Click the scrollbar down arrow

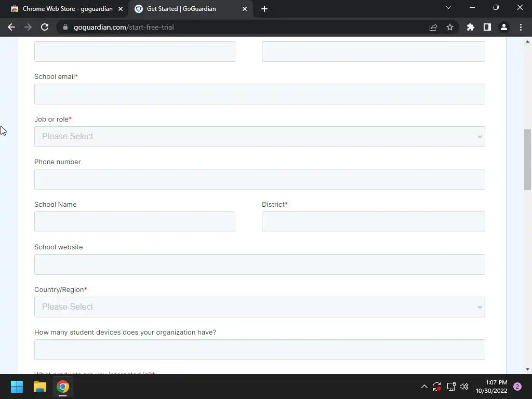click(x=528, y=369)
